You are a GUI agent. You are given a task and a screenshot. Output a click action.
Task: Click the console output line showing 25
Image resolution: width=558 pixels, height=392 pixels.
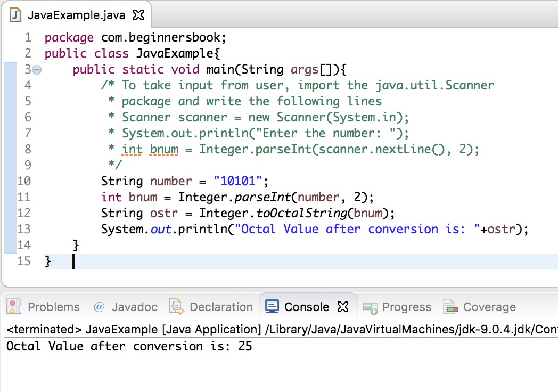point(129,346)
